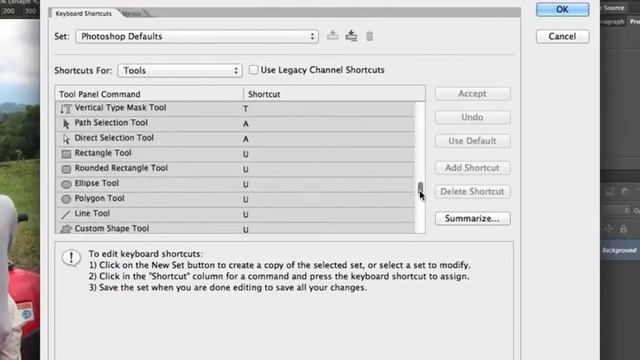Click the Delete Shortcut button
Viewport: 640px width, 360px height.
point(472,191)
